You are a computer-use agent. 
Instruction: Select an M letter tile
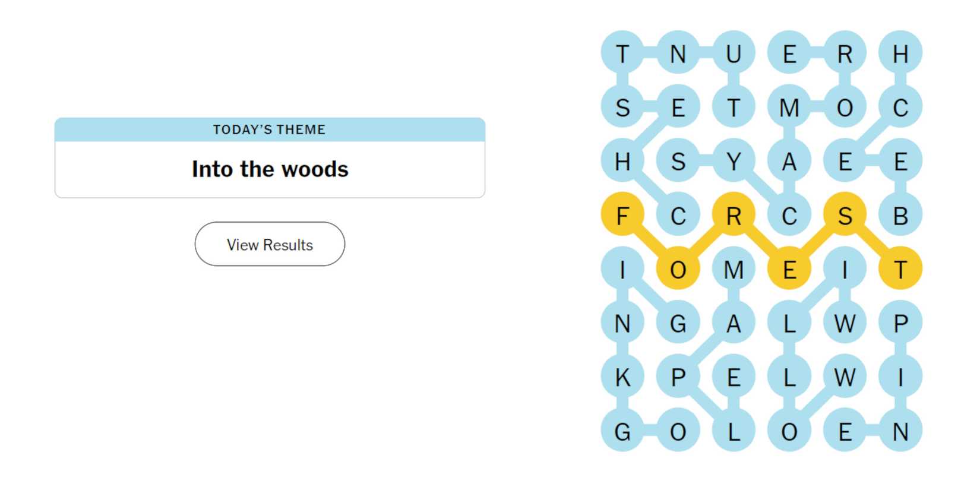tap(789, 108)
